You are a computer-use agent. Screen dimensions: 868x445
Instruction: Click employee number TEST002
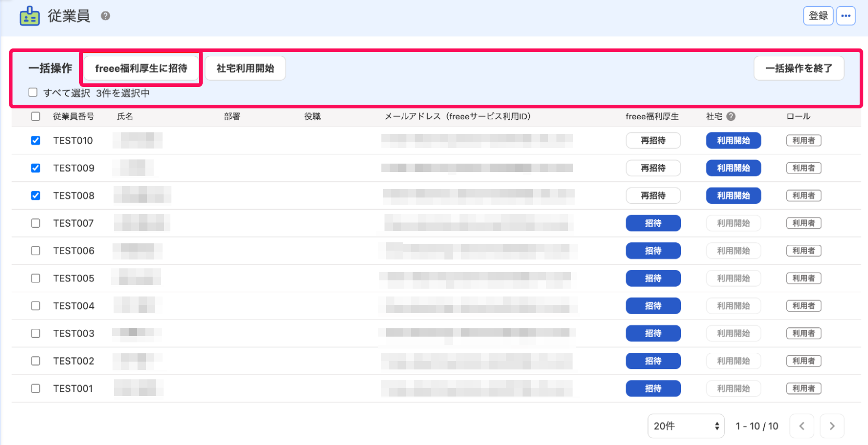pyautogui.click(x=73, y=361)
